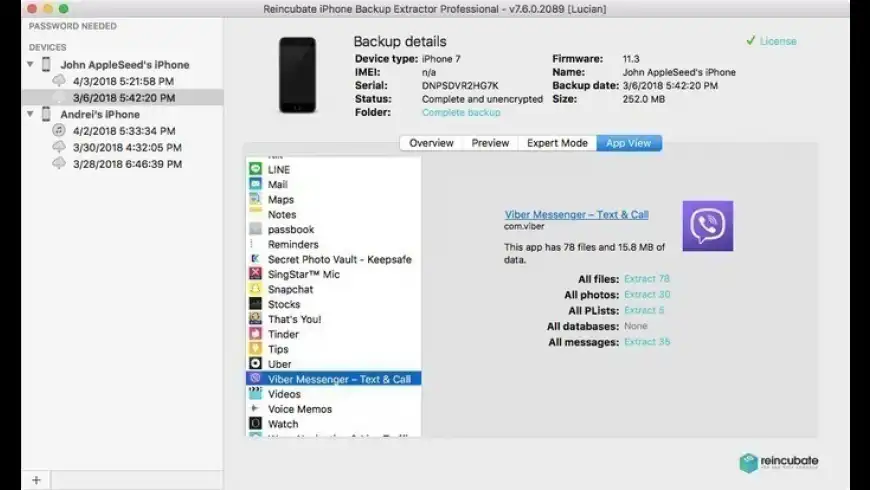This screenshot has height=490, width=870.
Task: Collapse Andrei's iPhone device tree
Action: (31, 114)
